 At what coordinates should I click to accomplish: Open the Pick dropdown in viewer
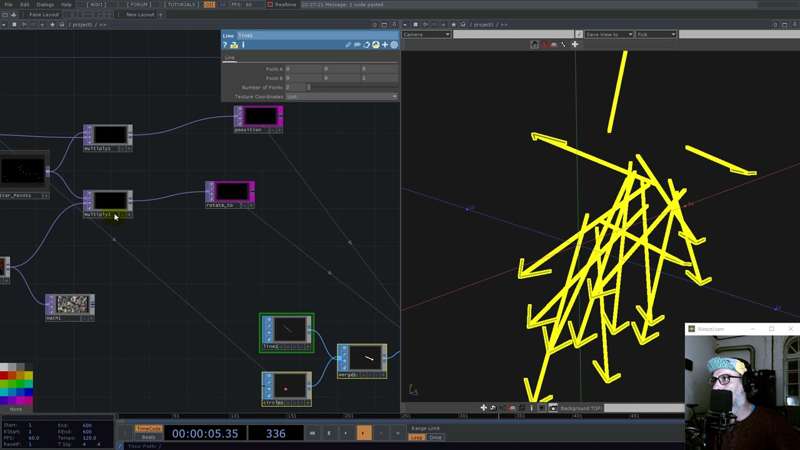point(656,34)
